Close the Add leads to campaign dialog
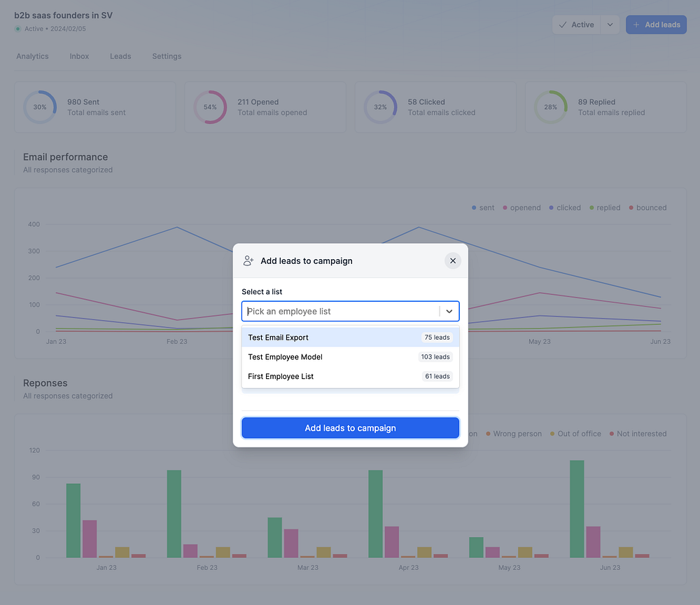The width and height of the screenshot is (700, 605). 453,260
